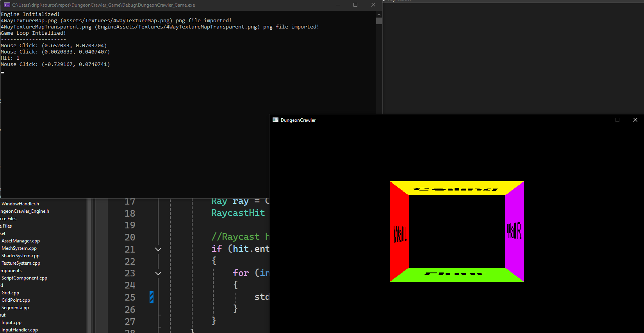
Task: Open MeshSystem.cpp file
Action: click(19, 248)
